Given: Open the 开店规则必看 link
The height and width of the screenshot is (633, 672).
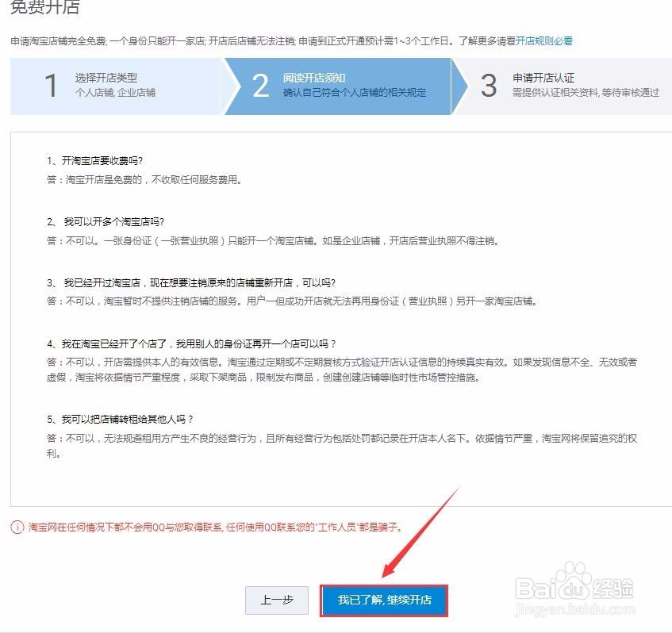Looking at the screenshot, I should tap(544, 40).
